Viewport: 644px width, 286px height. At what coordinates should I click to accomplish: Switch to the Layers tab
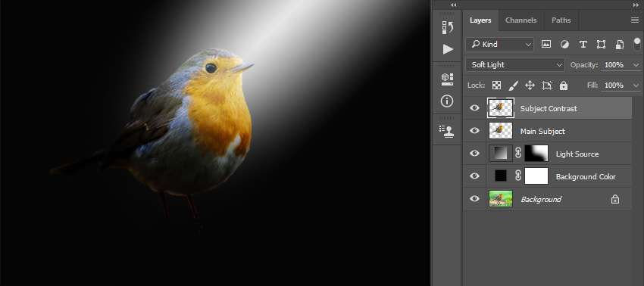pos(480,20)
